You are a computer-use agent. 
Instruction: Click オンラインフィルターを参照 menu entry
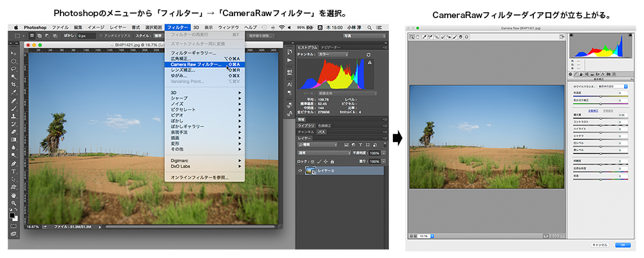tap(204, 177)
